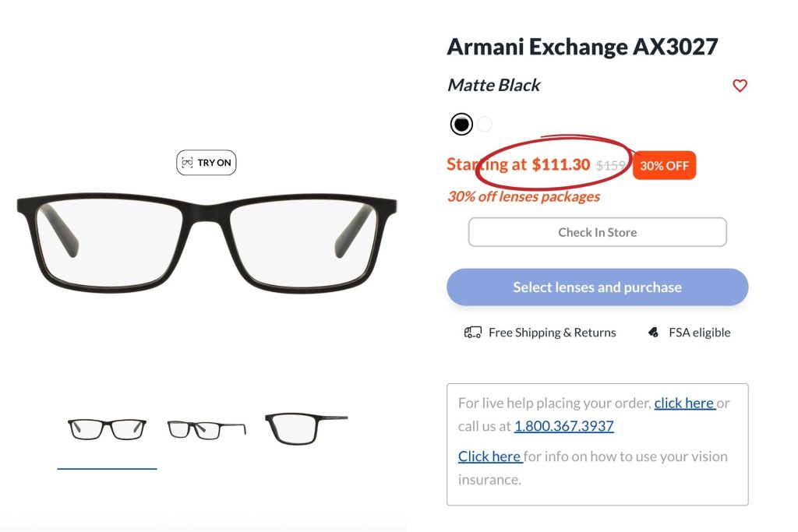The image size is (798, 532).
Task: Click the red circled price annotation
Action: (x=553, y=164)
